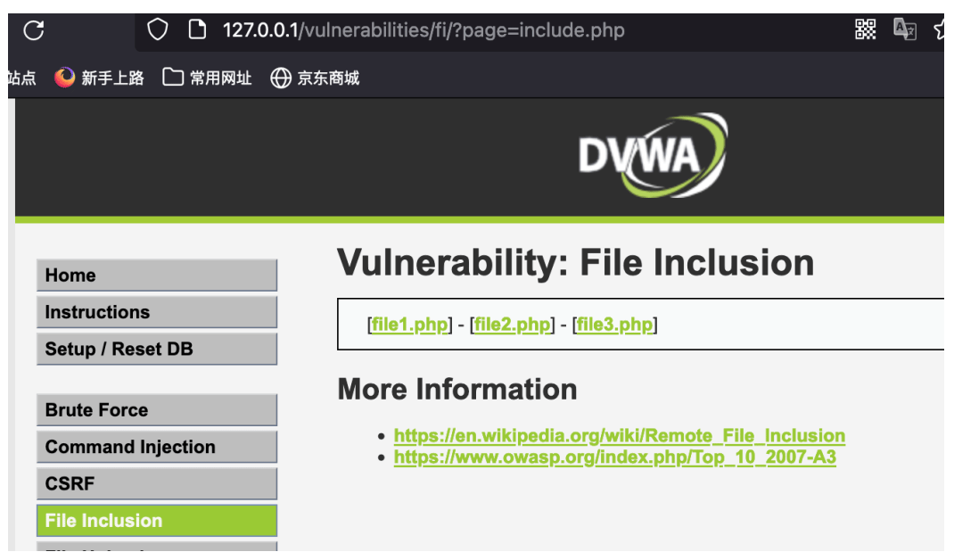Open the Firefox 新手上路 bookmark
This screenshot has height=560, width=954.
pyautogui.click(x=99, y=78)
